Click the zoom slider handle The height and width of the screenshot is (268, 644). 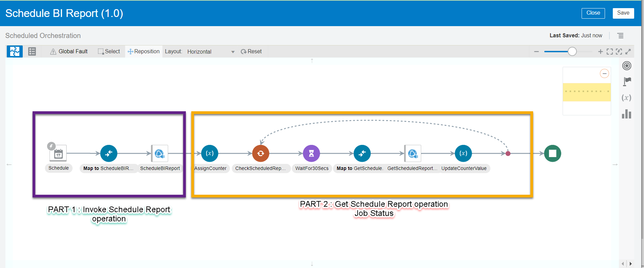click(572, 52)
